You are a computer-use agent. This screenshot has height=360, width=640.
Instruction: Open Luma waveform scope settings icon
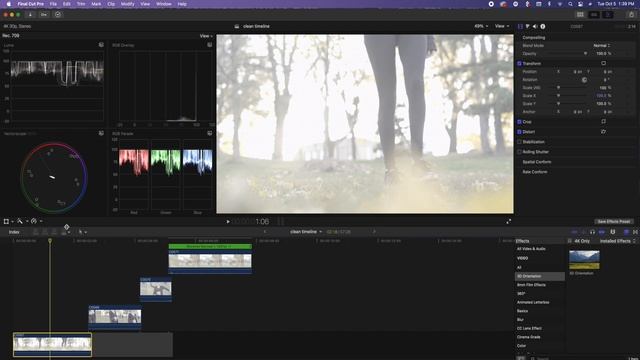tap(101, 45)
